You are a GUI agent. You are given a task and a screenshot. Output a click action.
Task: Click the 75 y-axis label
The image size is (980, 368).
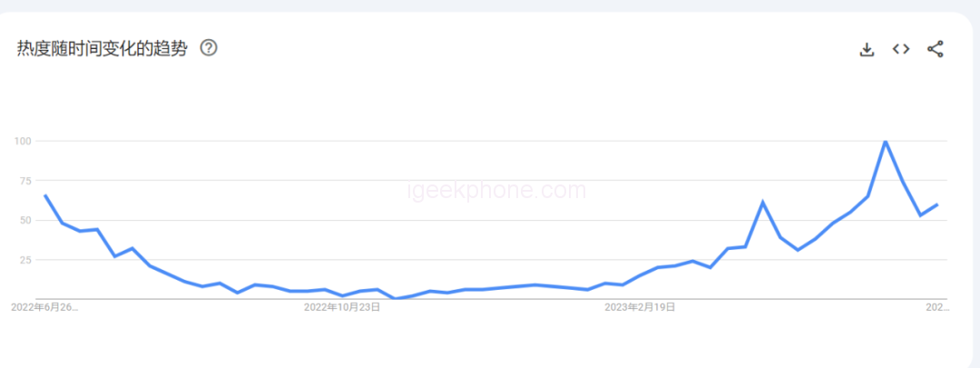pyautogui.click(x=26, y=181)
